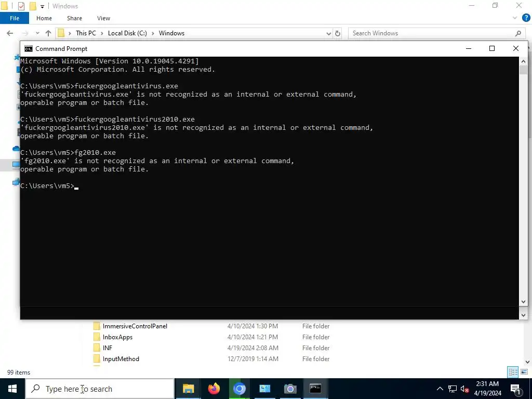Open the address bar history dropdown
This screenshot has height=399, width=532.
pyautogui.click(x=328, y=33)
